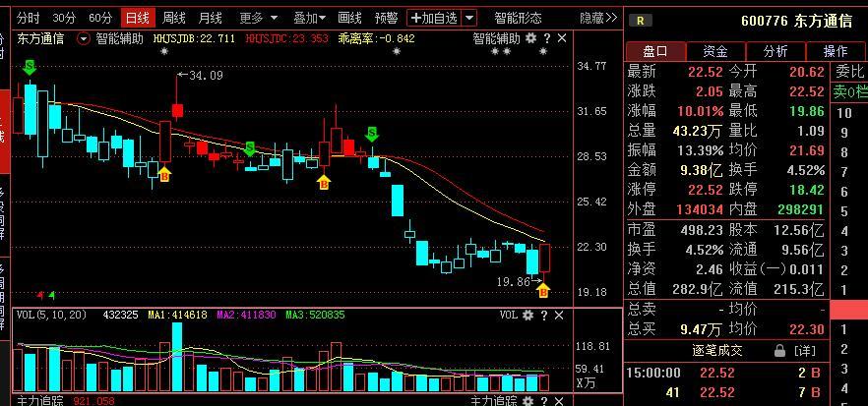Switch to 月线 monthly chart
Screen dimensions: 868x406
tap(211, 19)
